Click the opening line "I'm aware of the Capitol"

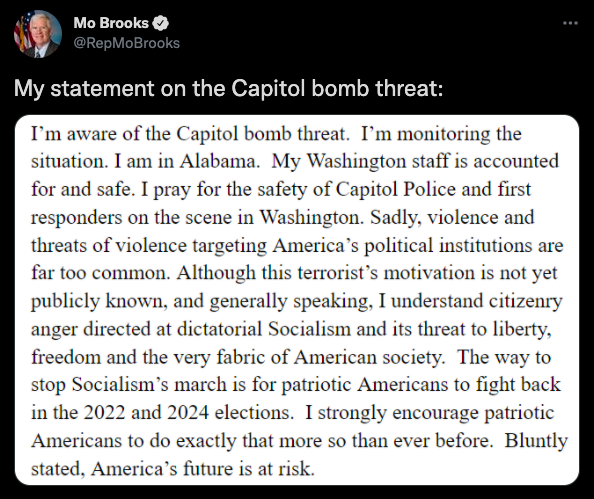click(x=136, y=134)
